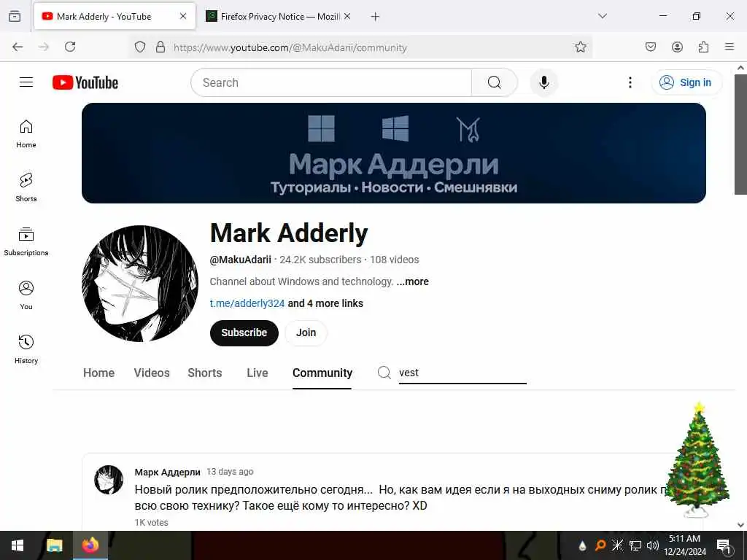Go to Home in YouTube sidebar

(x=26, y=134)
